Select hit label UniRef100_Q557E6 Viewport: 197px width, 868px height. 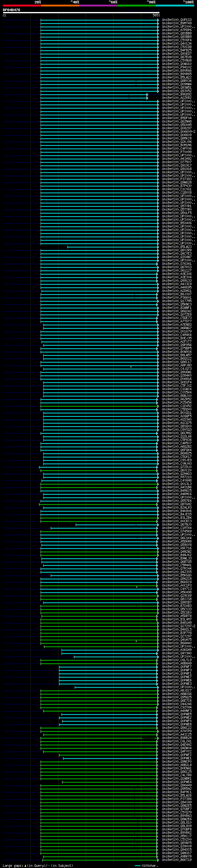(x=177, y=501)
